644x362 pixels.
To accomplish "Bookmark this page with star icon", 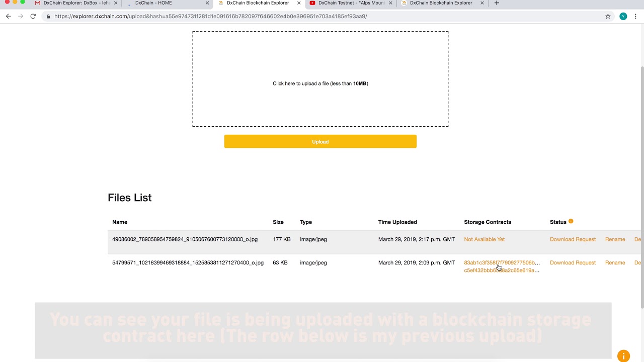I will (608, 16).
